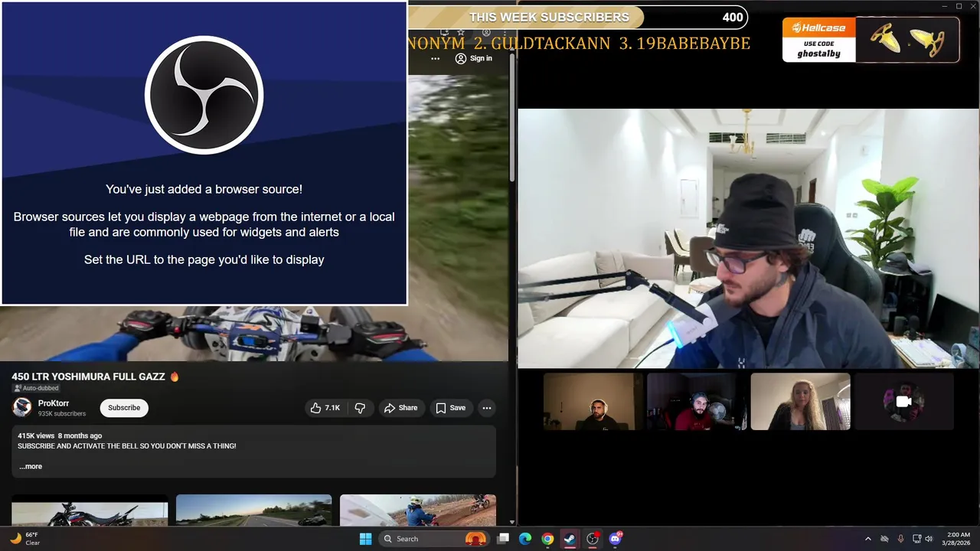Click the main streamer webcam feed
This screenshot has height=551, width=980.
click(748, 239)
